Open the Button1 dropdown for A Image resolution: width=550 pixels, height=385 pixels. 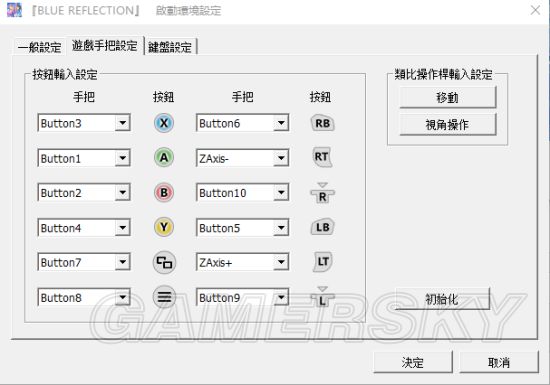click(122, 158)
